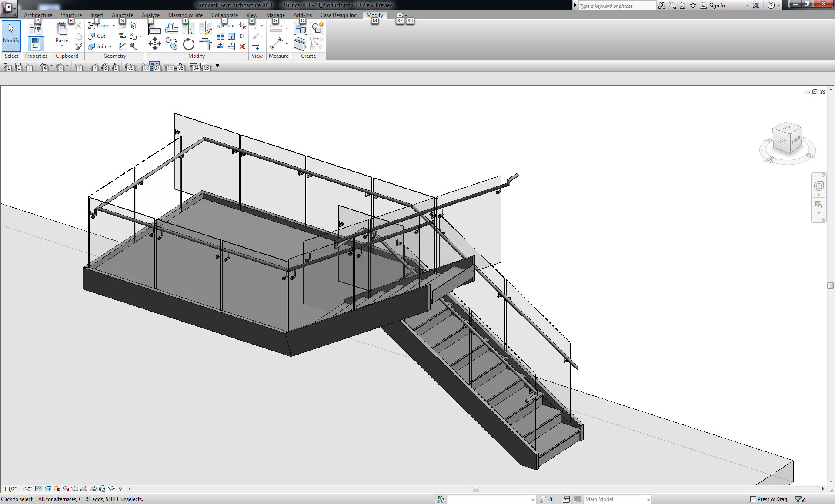Switch to the Architecture ribbon tab
Screen dimensions: 835x504
click(x=38, y=15)
